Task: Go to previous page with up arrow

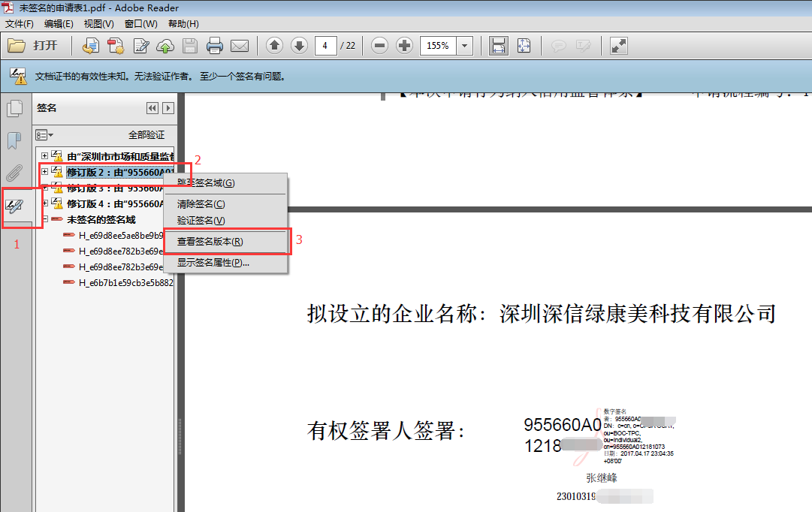Action: click(275, 46)
